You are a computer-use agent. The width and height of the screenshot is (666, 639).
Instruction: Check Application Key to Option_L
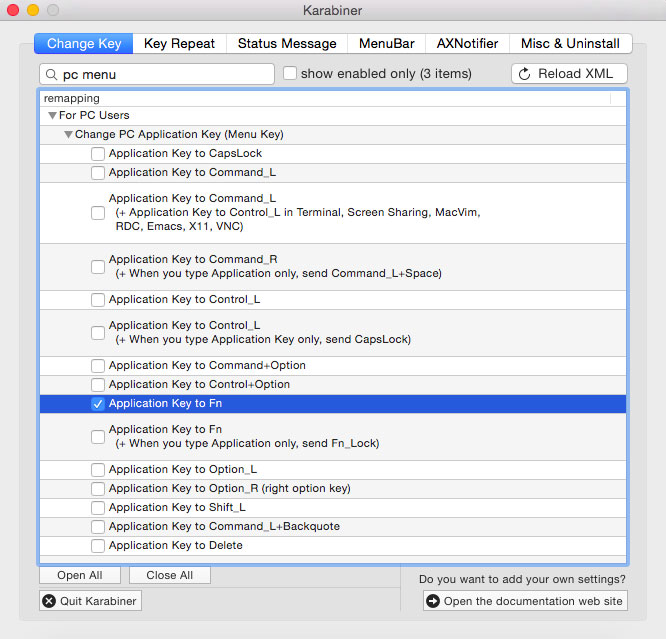click(98, 469)
